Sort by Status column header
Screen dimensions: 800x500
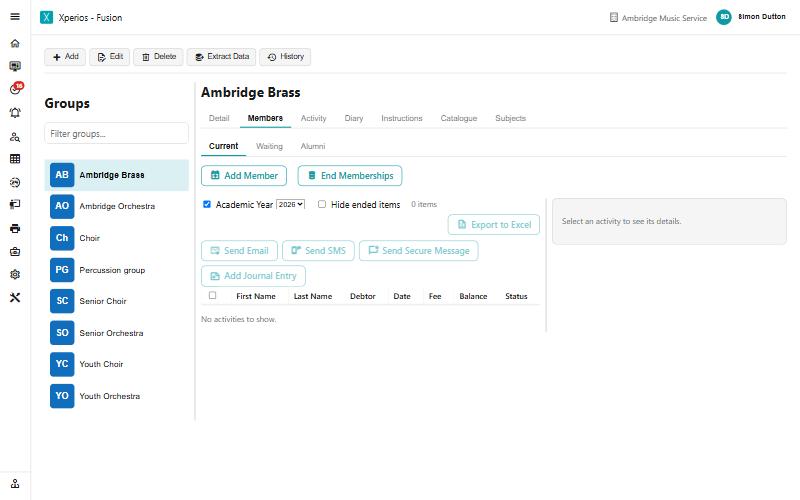coord(516,296)
